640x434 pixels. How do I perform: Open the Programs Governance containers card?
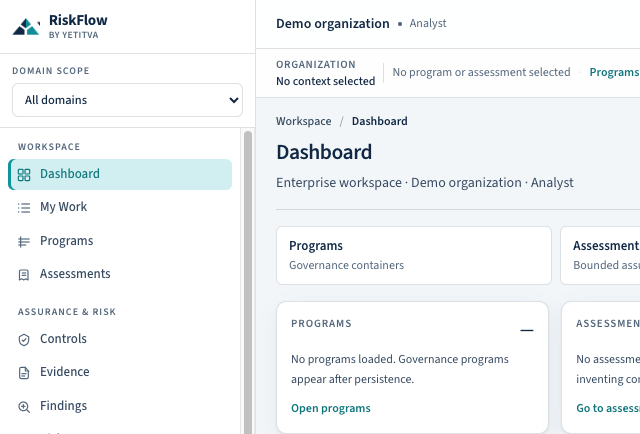click(414, 256)
